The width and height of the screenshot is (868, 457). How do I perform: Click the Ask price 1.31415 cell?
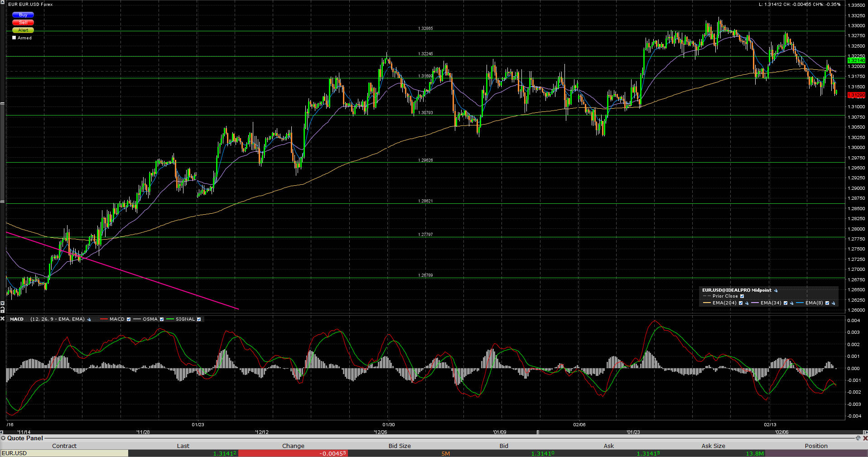(609, 453)
